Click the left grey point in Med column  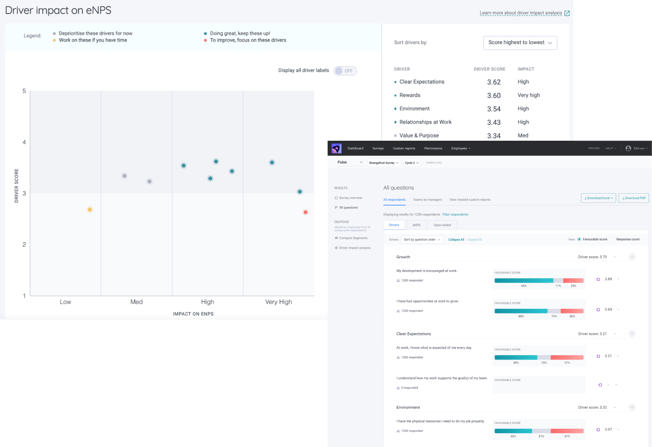[124, 176]
